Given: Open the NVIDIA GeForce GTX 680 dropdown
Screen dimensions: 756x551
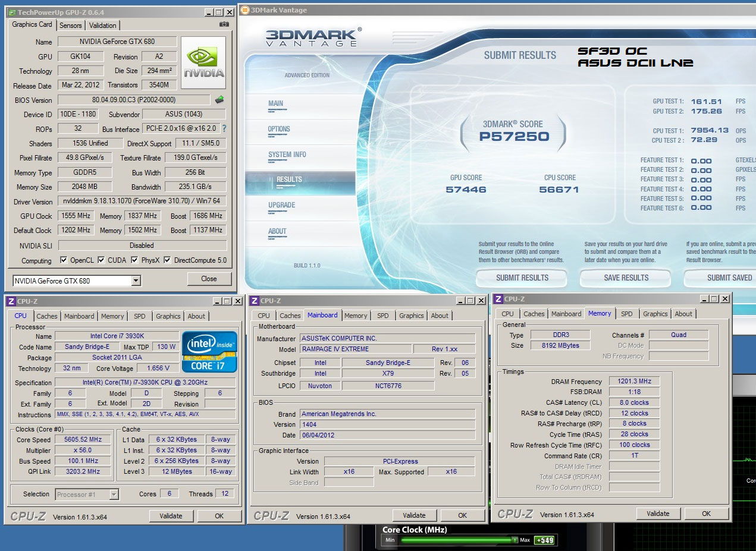Looking at the screenshot, I should (x=136, y=281).
